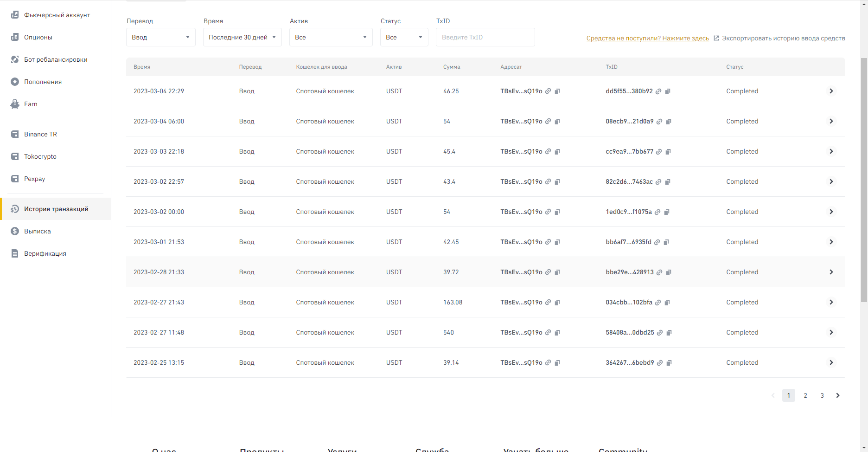Open the Статус filter dropdown
This screenshot has height=452, width=868.
coord(404,37)
